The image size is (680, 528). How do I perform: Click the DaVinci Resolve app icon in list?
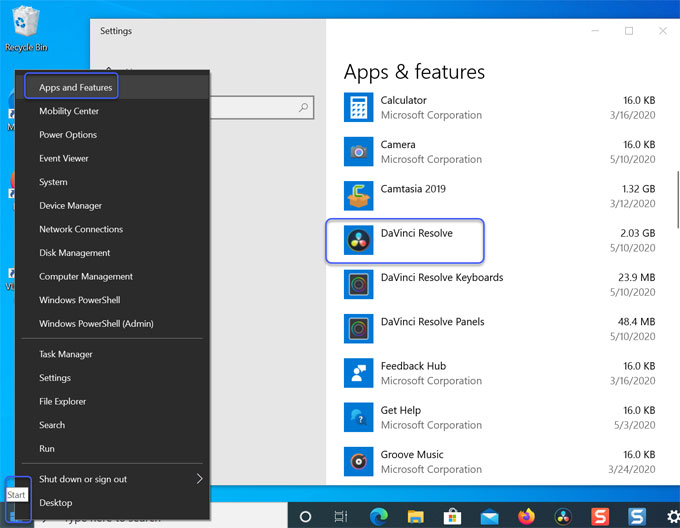pos(358,242)
